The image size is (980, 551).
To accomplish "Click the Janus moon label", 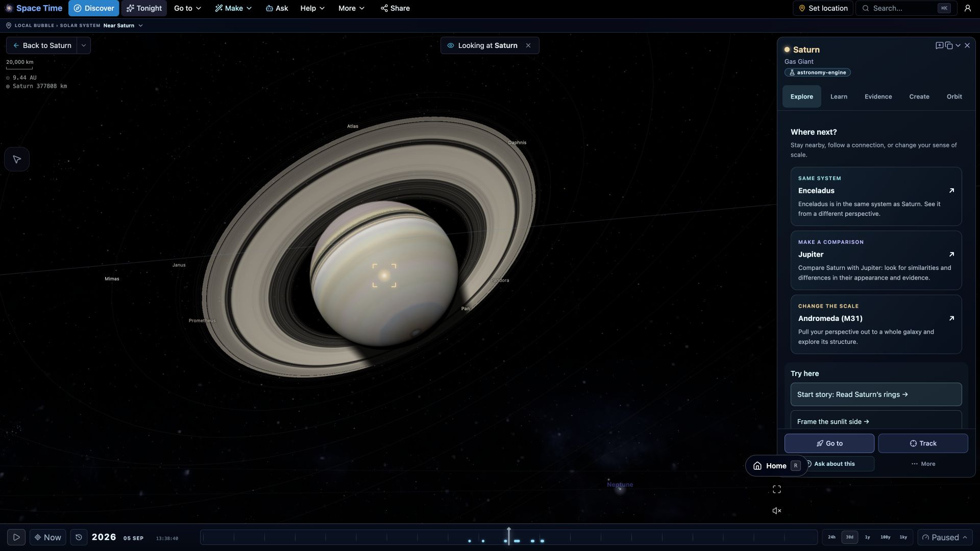I will 179,265.
